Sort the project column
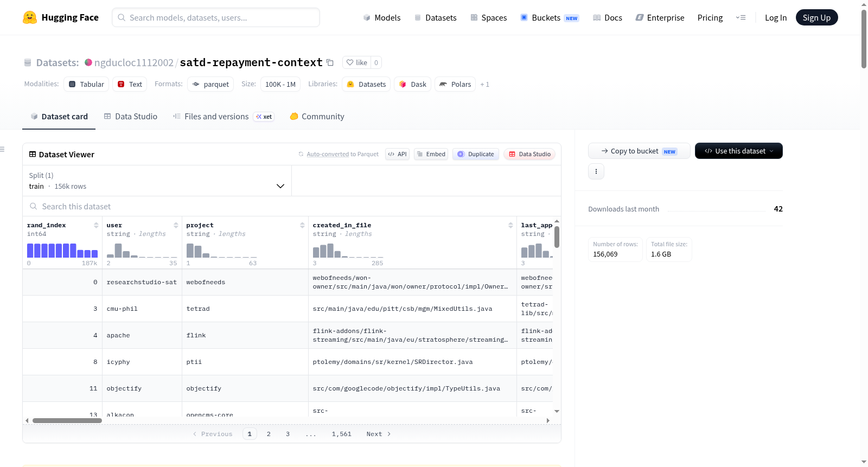 302,225
